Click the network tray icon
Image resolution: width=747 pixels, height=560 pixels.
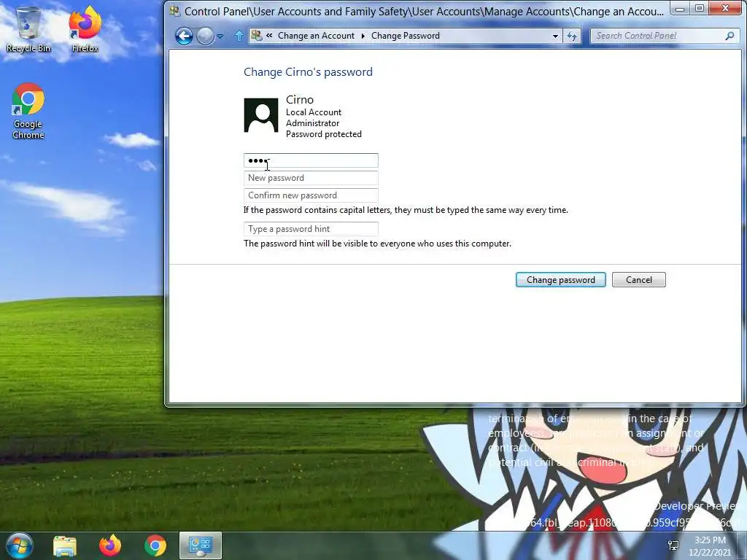point(673,545)
